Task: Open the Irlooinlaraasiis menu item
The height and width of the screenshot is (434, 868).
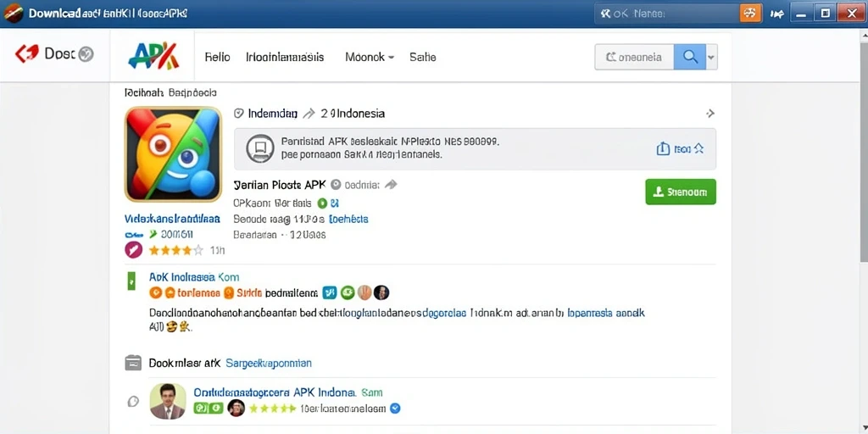Action: click(x=285, y=57)
